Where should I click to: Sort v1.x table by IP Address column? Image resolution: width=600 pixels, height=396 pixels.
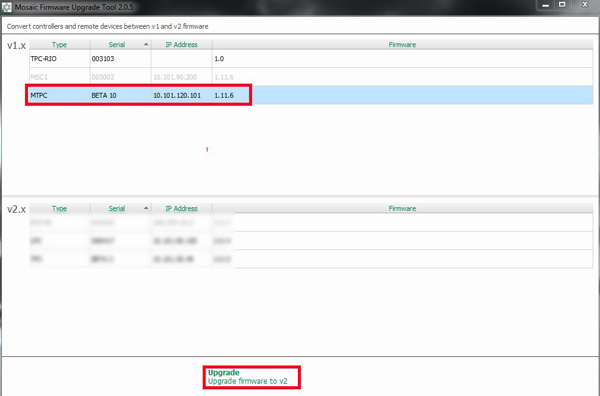coord(181,44)
